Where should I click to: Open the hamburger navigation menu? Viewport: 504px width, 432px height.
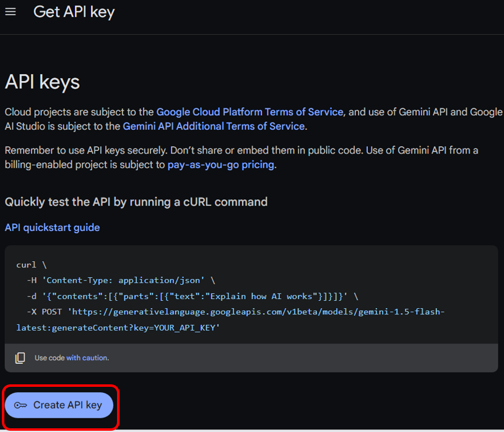click(11, 12)
